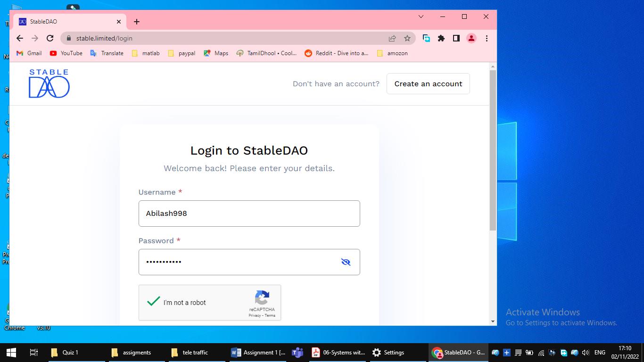Open the matlab bookmarks folder
Screen dimensions: 644x362
pos(146,53)
